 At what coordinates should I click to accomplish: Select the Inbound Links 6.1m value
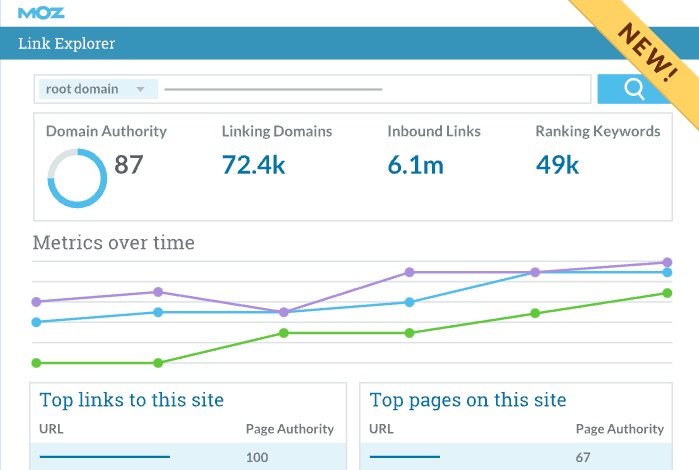tap(415, 165)
